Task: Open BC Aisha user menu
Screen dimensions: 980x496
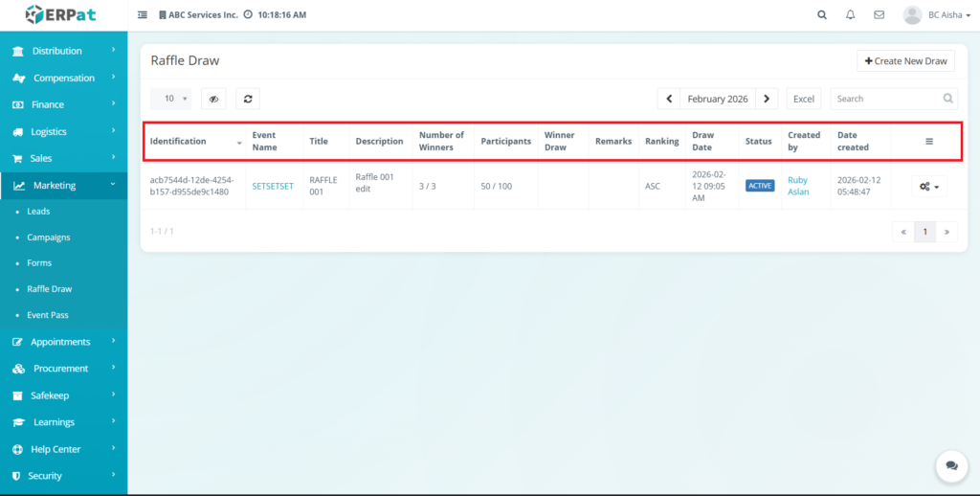Action: (x=932, y=15)
